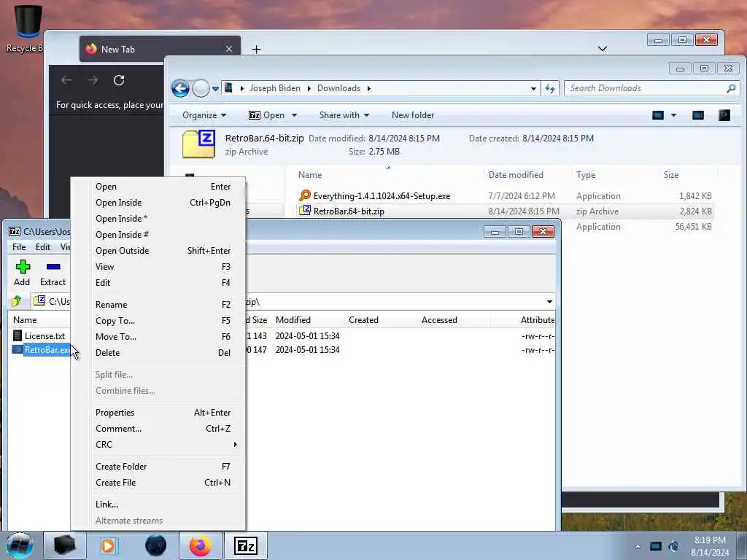Click the Windows Start orb

[20, 545]
